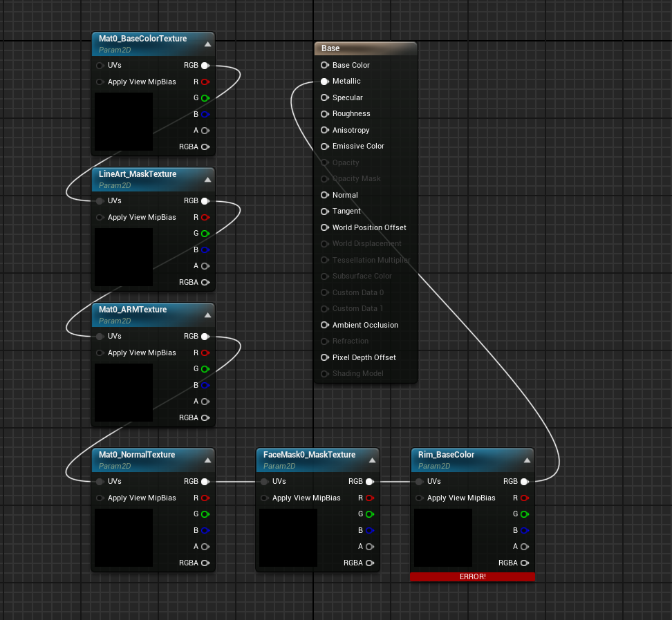Select UVs input pin of LineArt_MaskTexture
672x620 pixels.
click(x=100, y=201)
